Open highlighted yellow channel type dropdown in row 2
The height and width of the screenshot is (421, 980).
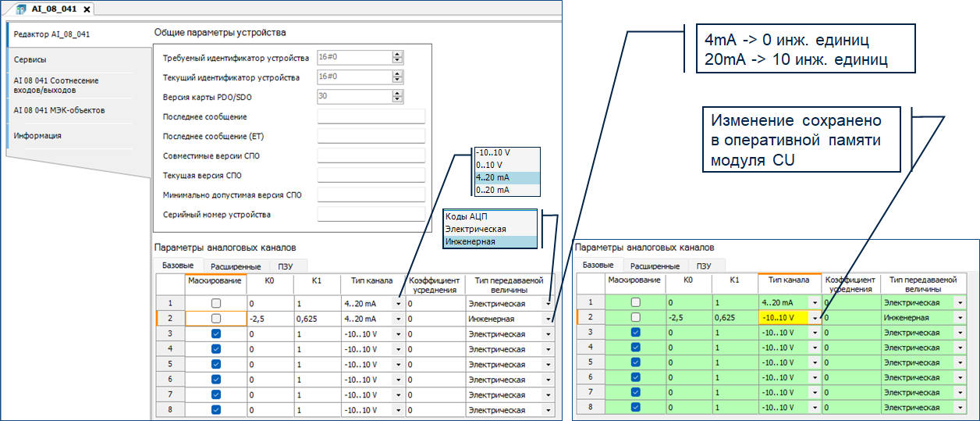tap(815, 318)
